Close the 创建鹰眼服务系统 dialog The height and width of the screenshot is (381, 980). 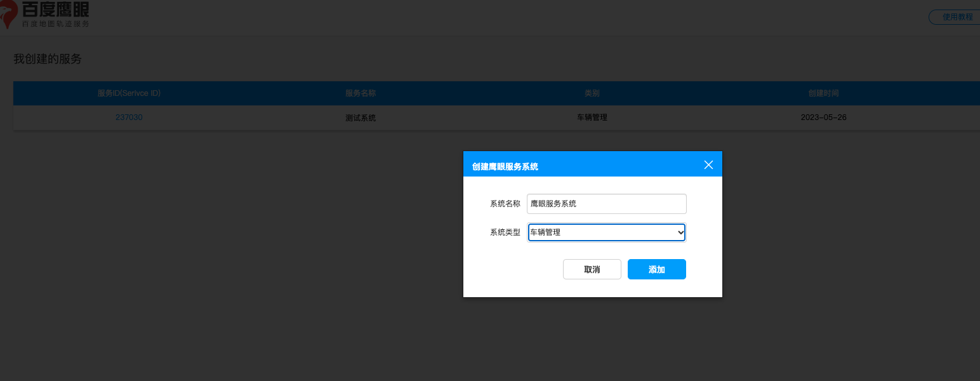coord(708,164)
